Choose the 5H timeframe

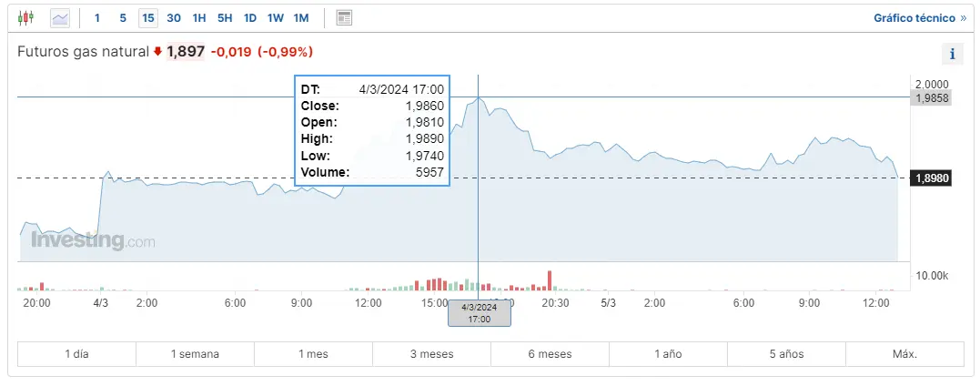point(225,17)
